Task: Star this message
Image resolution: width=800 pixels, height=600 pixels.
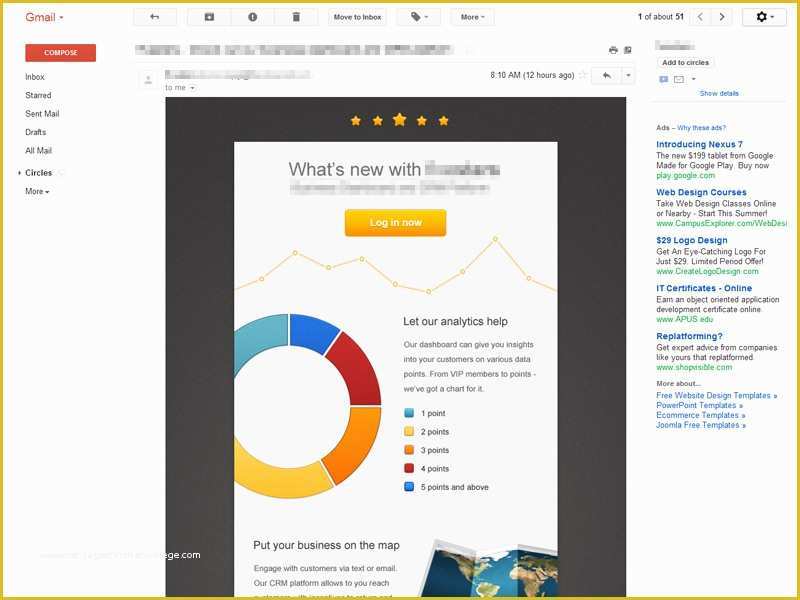Action: click(x=583, y=75)
